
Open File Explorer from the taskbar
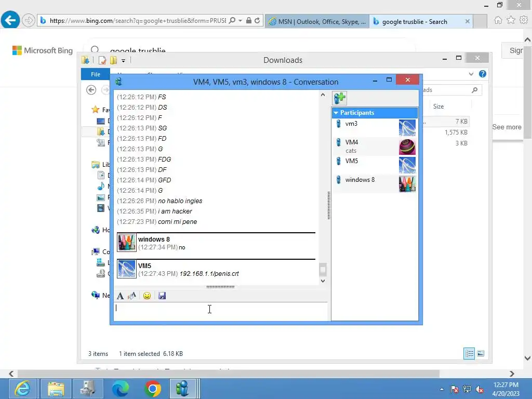pyautogui.click(x=56, y=389)
